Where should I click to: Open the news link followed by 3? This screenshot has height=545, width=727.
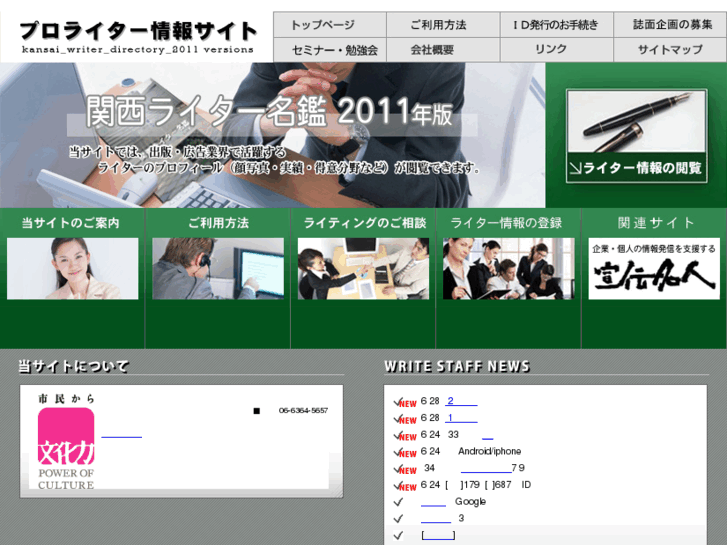[436, 519]
